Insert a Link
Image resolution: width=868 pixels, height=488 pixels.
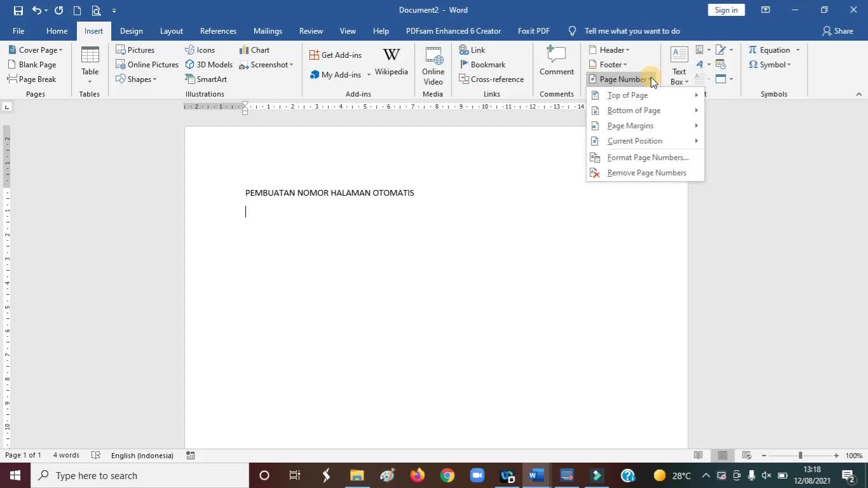click(x=472, y=50)
